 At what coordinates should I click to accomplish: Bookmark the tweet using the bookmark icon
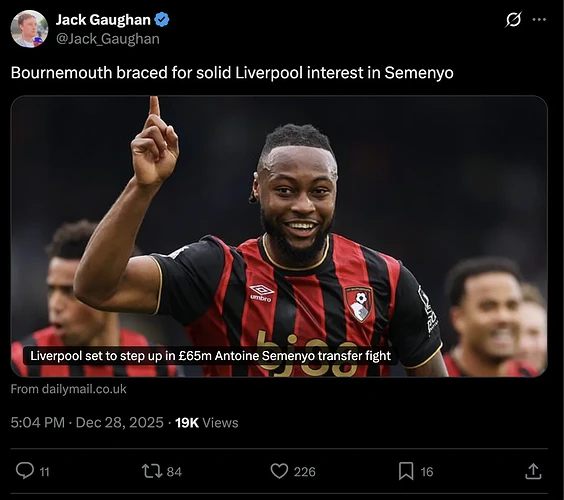pyautogui.click(x=406, y=471)
